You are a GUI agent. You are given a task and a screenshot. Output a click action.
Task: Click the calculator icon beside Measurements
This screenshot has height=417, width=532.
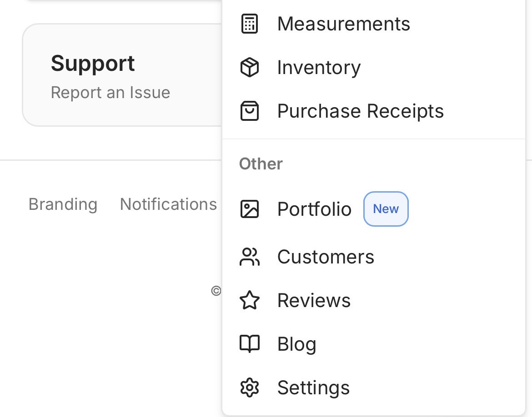pos(249,24)
